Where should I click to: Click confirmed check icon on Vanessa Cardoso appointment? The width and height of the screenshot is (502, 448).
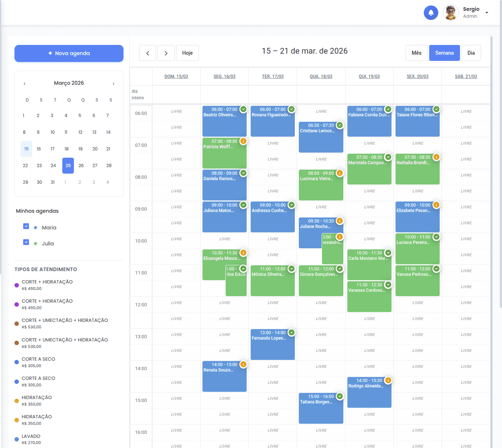click(388, 285)
